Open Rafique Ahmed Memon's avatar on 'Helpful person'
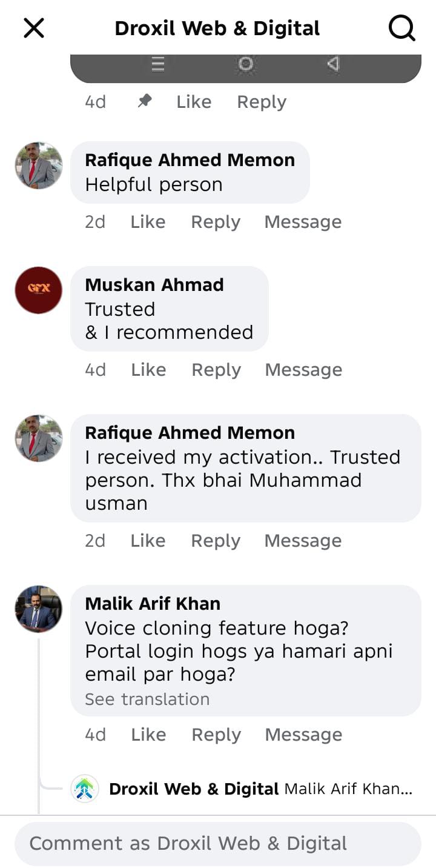436x868 pixels. (38, 165)
